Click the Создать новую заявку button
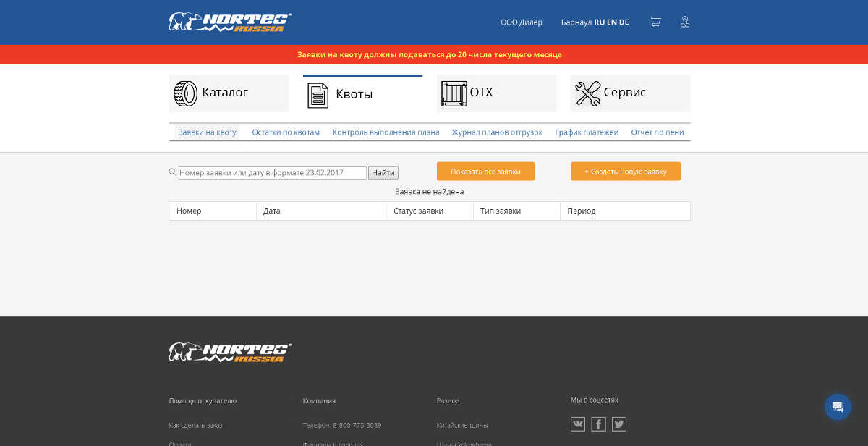The image size is (868, 446). (626, 172)
